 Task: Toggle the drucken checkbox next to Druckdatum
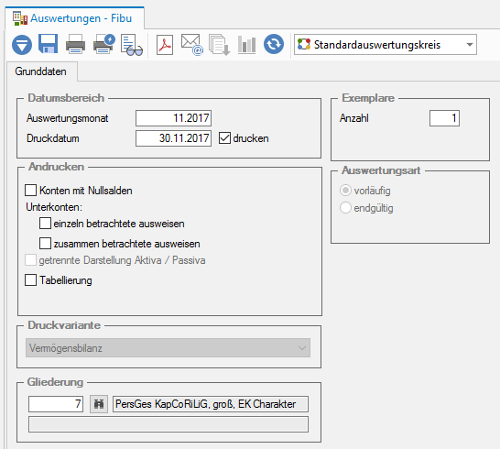click(225, 138)
